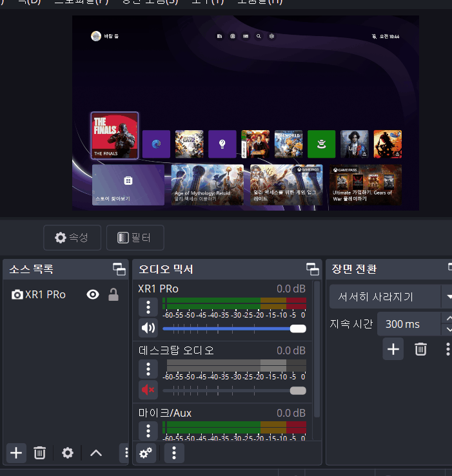Toggle the lock on the XR1 PRo source
Screen dimensions: 452x476
(x=113, y=294)
